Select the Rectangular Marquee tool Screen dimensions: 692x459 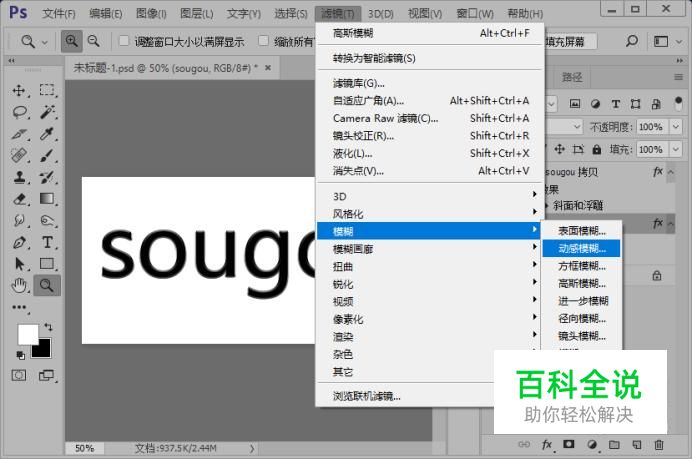coord(47,90)
